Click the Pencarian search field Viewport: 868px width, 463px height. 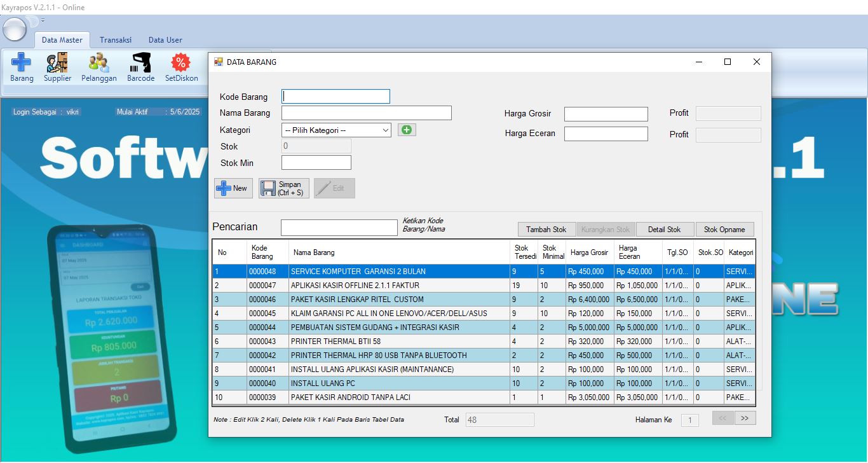tap(339, 228)
